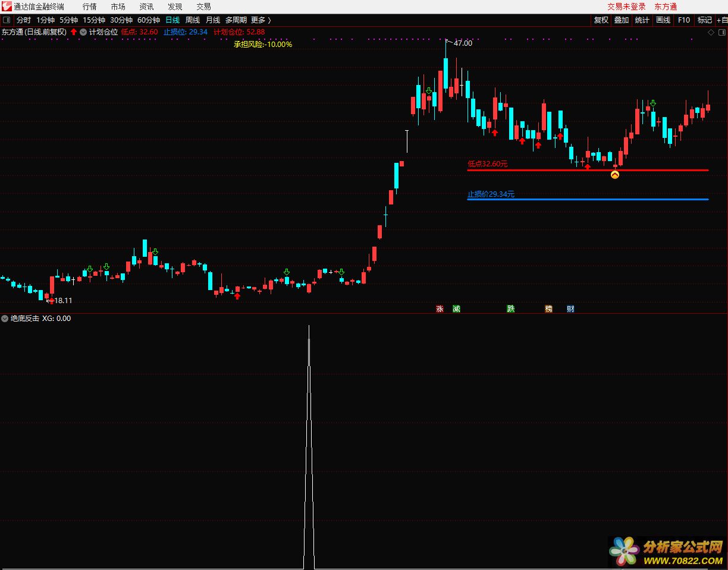Open the 交易 menu

[x=203, y=7]
